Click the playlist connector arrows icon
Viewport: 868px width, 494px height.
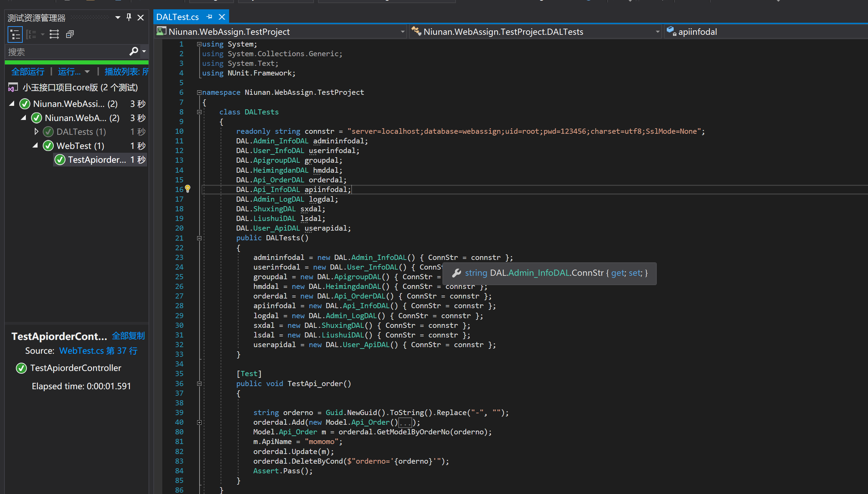[x=54, y=34]
